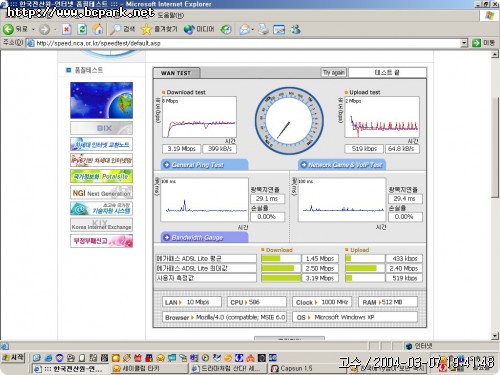Go to the Home page icon
The width and height of the screenshot is (500, 375).
click(x=98, y=29)
